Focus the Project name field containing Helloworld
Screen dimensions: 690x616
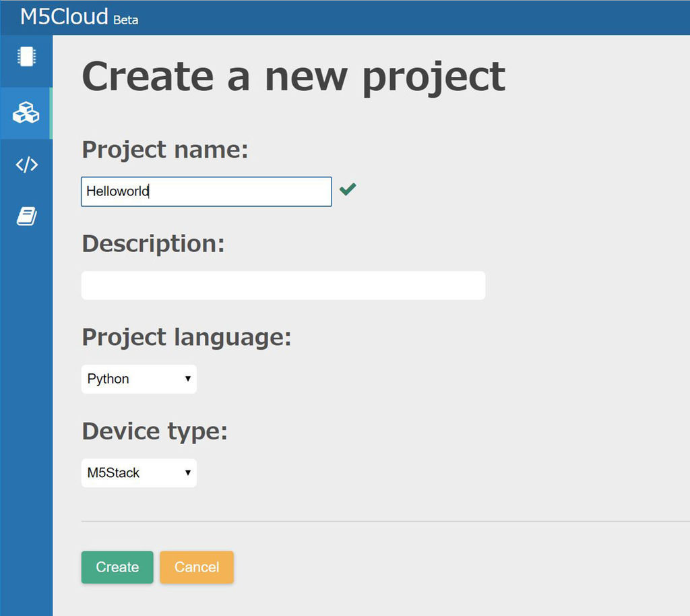coord(206,191)
